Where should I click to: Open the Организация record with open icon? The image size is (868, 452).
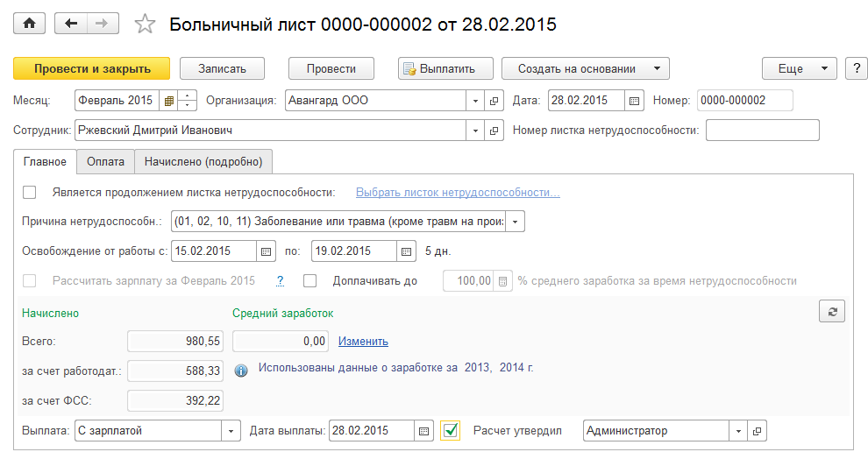pyautogui.click(x=494, y=100)
